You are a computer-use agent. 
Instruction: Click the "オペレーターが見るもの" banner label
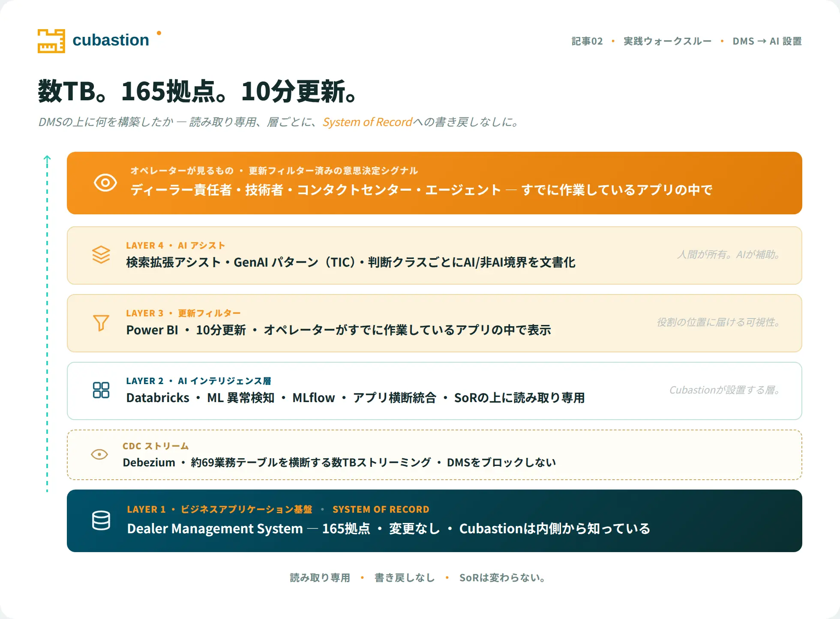182,171
